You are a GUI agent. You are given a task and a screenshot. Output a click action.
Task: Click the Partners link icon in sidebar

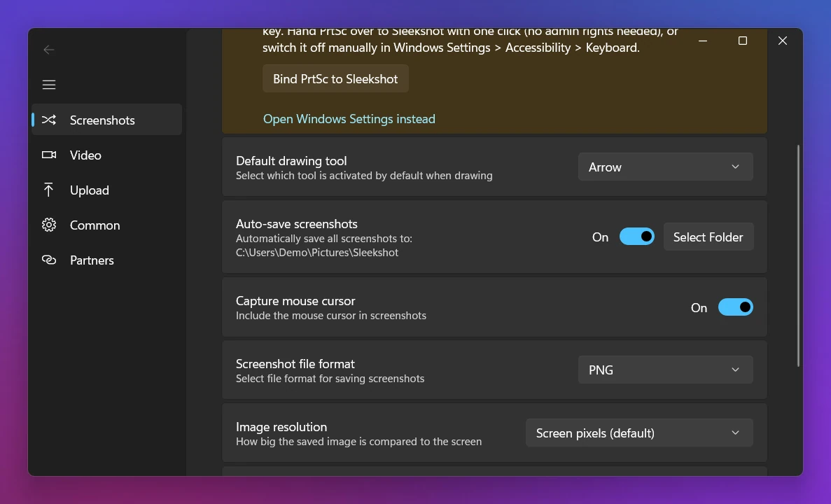coord(49,260)
